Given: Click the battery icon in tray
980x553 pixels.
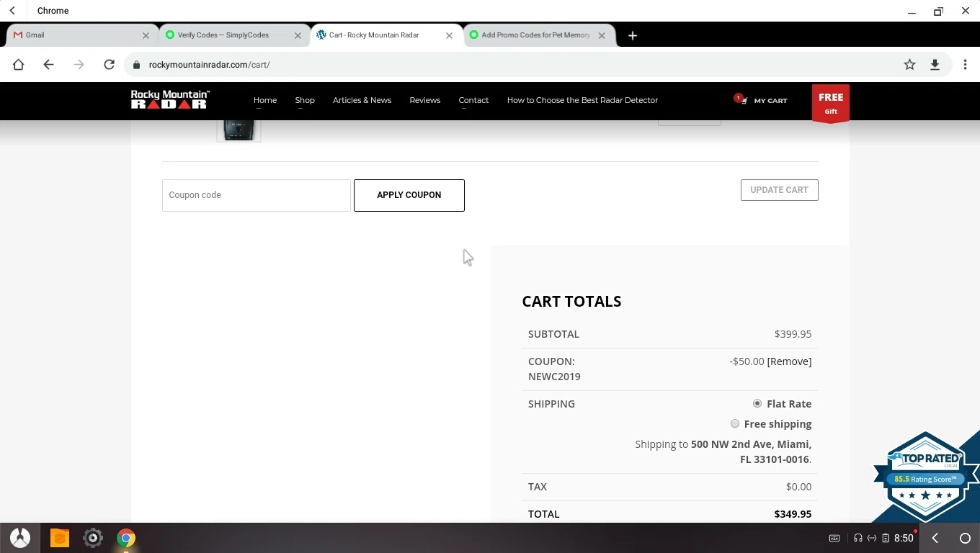Looking at the screenshot, I should coord(886,538).
